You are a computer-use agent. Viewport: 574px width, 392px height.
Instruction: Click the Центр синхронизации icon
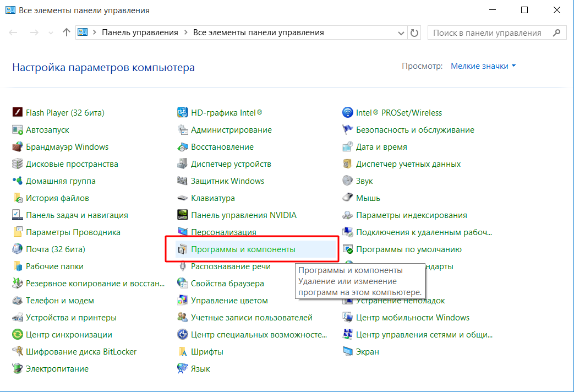coord(17,335)
